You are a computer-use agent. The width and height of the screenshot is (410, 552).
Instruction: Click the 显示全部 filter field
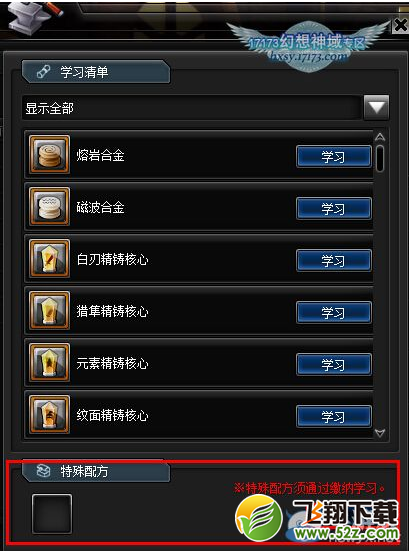point(192,108)
